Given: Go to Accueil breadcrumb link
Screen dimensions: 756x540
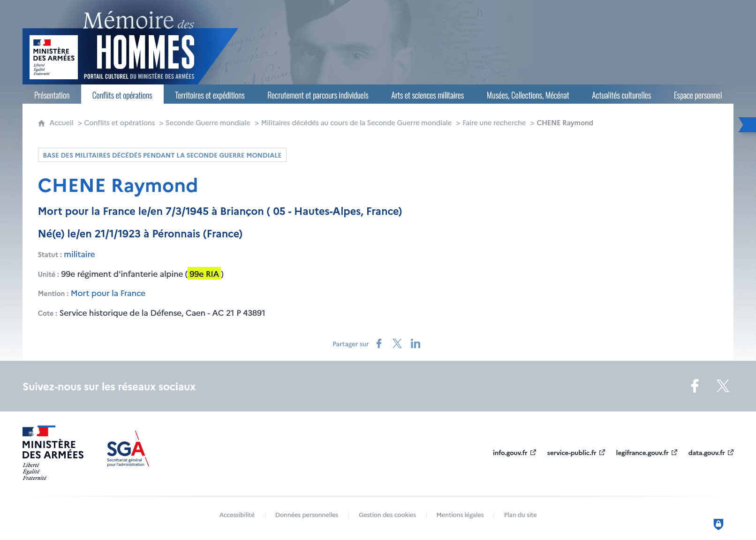Looking at the screenshot, I should click(x=61, y=123).
